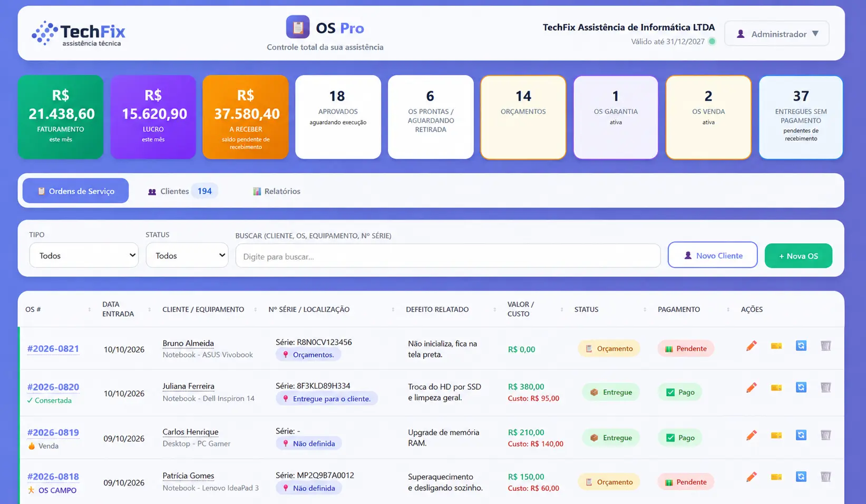Sort by Nº Série / Localização column arrows
Viewport: 866px width, 504px height.
pos(393,310)
